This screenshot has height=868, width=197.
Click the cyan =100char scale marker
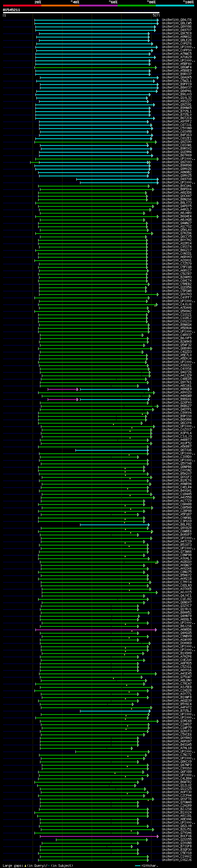[x=137, y=866]
